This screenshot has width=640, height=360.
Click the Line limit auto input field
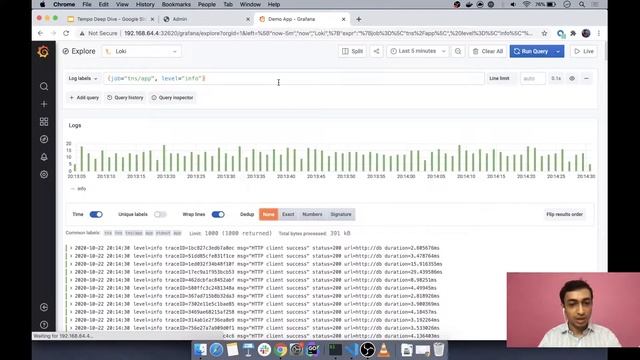(533, 78)
